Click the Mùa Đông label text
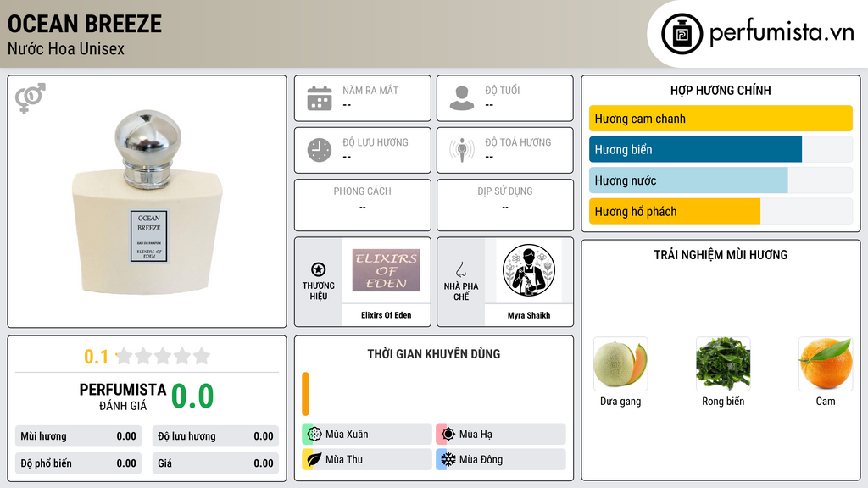The image size is (868, 488). point(481,459)
